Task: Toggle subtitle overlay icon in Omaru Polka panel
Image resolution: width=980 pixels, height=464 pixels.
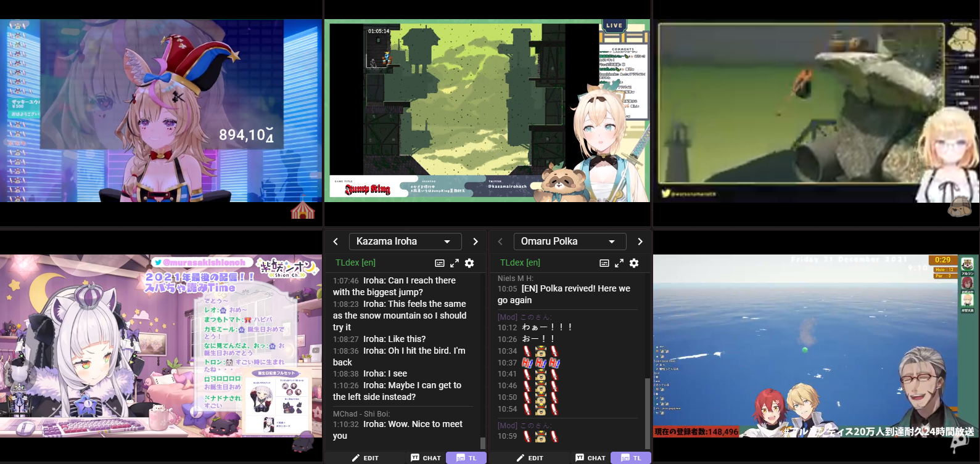Action: [x=604, y=263]
